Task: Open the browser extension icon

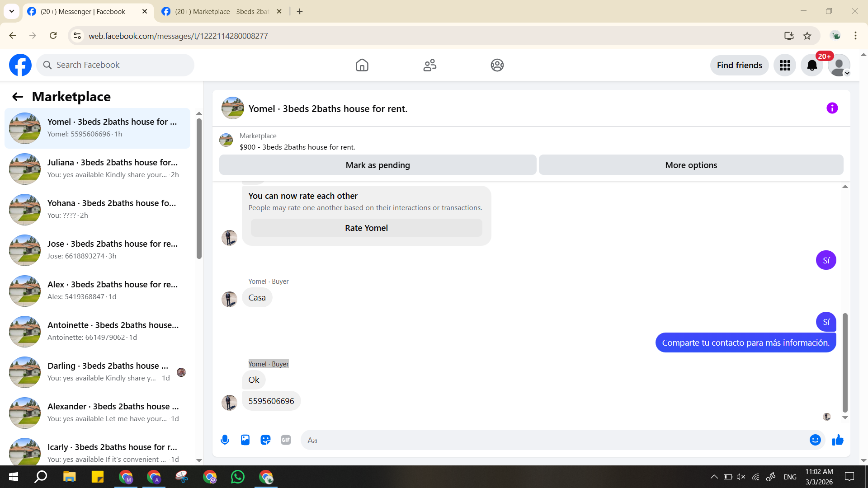Action: click(835, 36)
